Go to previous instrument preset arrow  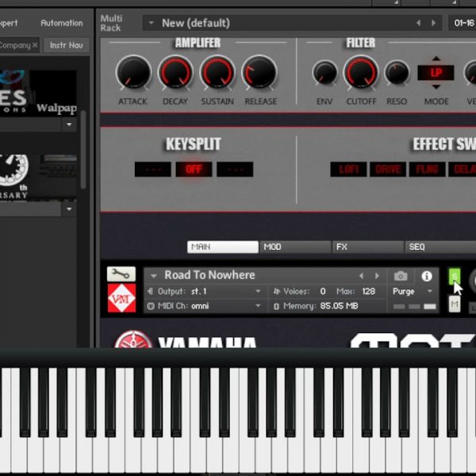pyautogui.click(x=361, y=275)
